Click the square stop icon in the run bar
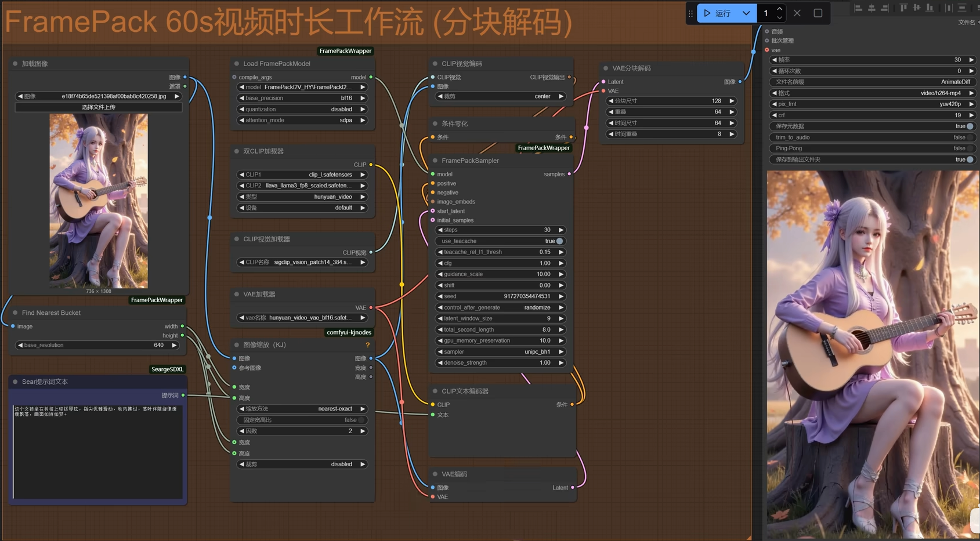 pos(818,13)
